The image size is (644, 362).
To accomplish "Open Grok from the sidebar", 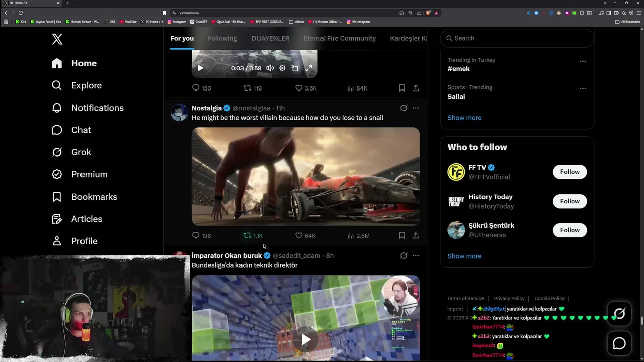I will coord(71,152).
